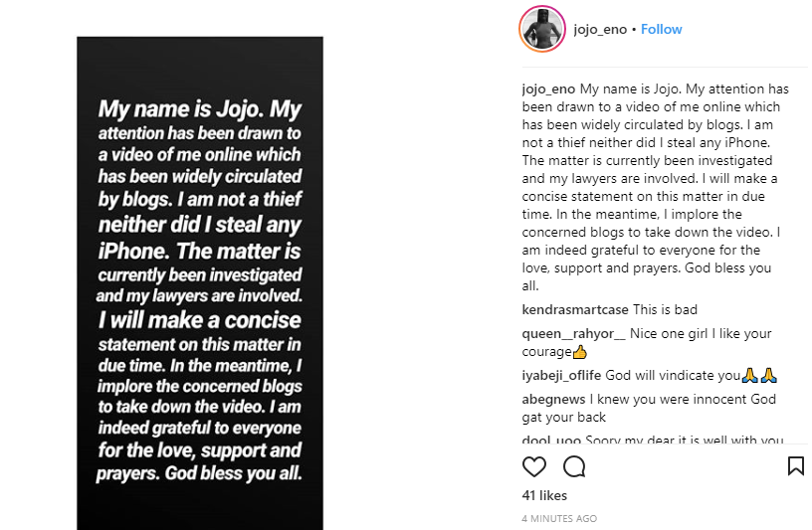This screenshot has width=812, height=530.
Task: Like the post with the heart icon
Action: pyautogui.click(x=534, y=466)
